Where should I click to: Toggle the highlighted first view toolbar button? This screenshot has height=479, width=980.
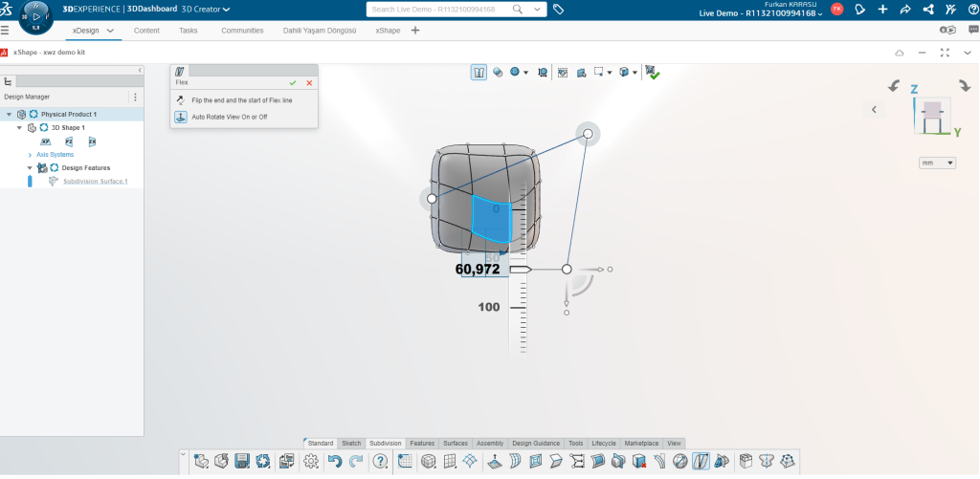pyautogui.click(x=479, y=72)
